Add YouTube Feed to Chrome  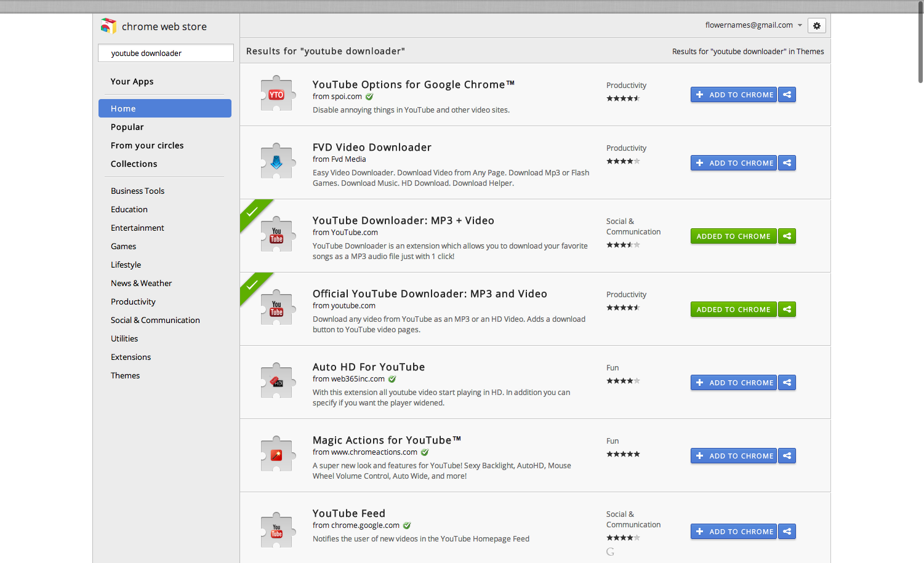734,532
